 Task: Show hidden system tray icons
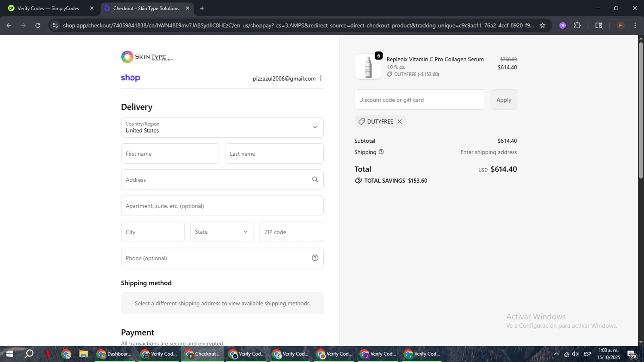click(556, 354)
